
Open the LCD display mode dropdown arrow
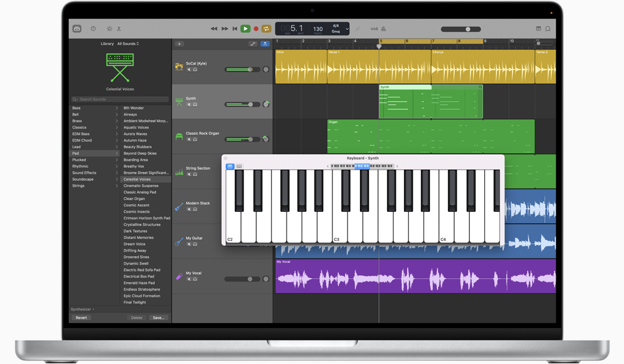(x=347, y=29)
